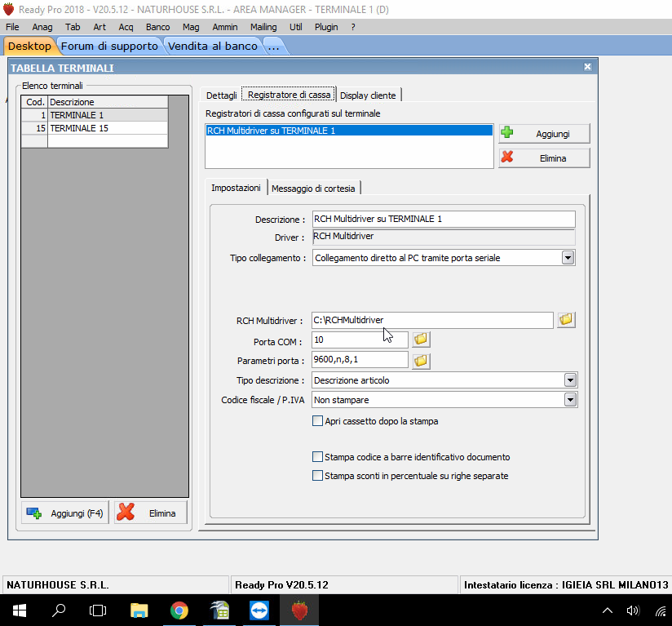Select the TERMINALE 1 row
Viewport: 672px width, 626px height.
coord(95,115)
